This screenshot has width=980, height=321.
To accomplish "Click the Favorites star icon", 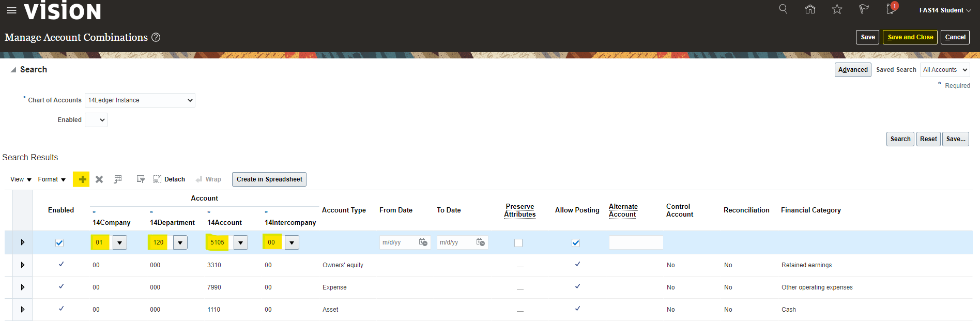I will [x=837, y=9].
